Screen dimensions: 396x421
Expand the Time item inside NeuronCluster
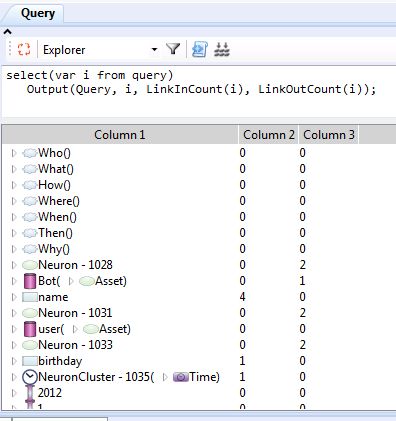[165, 377]
